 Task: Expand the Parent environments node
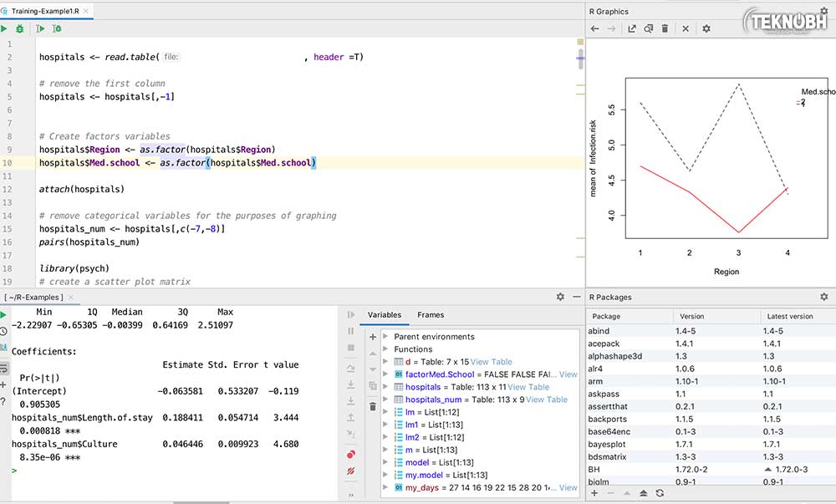tap(385, 337)
